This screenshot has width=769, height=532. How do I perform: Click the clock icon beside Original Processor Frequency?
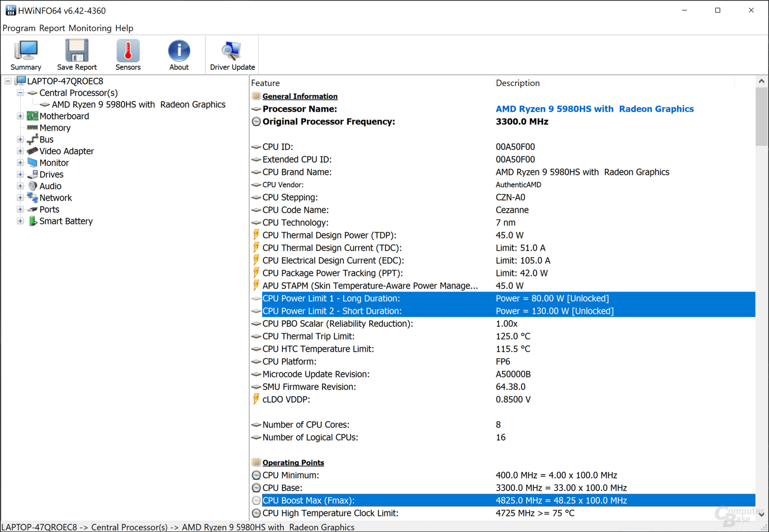coord(256,122)
